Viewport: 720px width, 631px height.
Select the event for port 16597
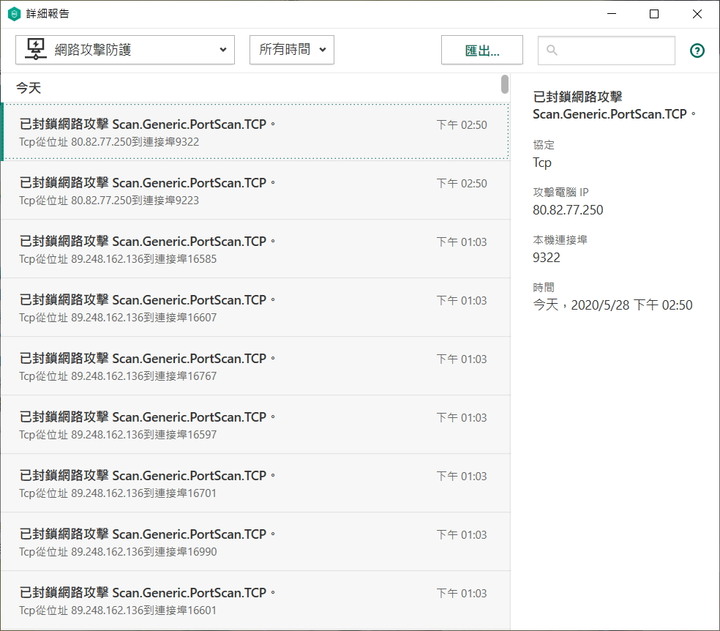[255, 425]
